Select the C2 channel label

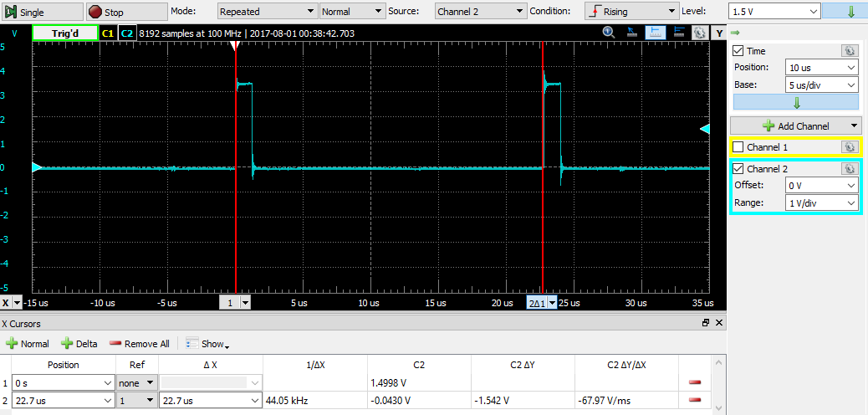point(127,33)
